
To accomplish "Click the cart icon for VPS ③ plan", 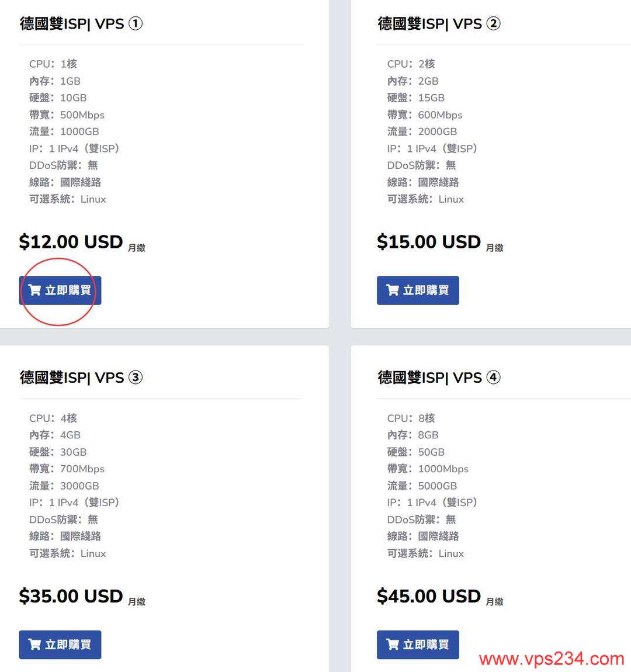I will pyautogui.click(x=35, y=645).
